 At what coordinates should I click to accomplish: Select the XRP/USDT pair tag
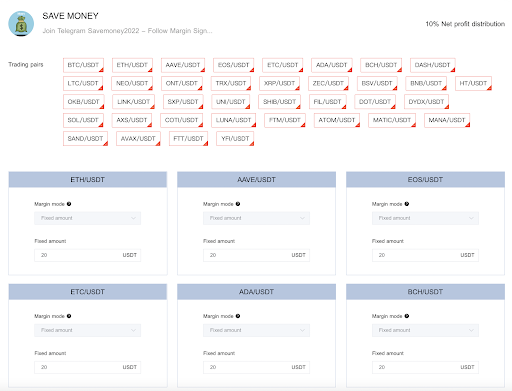tap(279, 83)
